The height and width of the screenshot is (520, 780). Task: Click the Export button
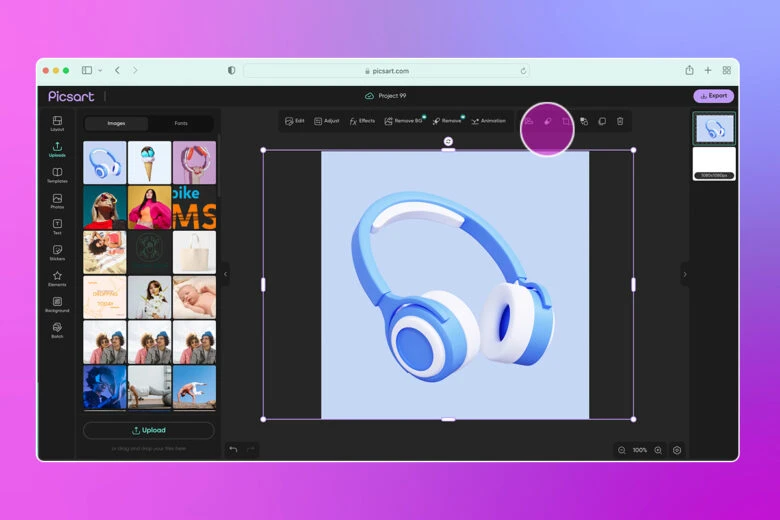tap(714, 96)
